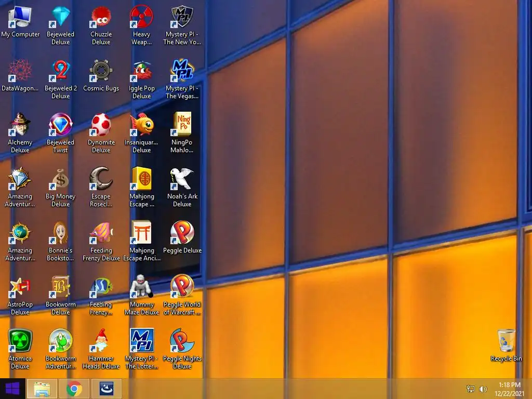Screen dimensions: 532x399
Task: Select the Atomica Deluxe radiation icon
Action: [20, 341]
